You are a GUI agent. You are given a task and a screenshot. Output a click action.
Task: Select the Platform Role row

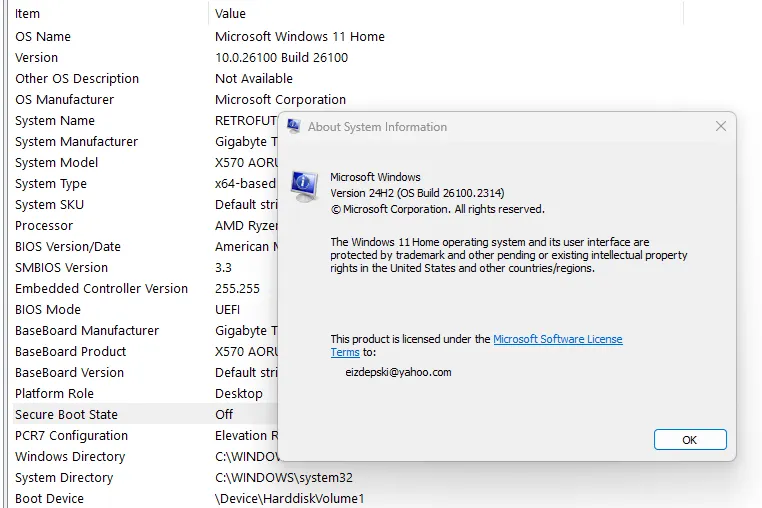145,393
